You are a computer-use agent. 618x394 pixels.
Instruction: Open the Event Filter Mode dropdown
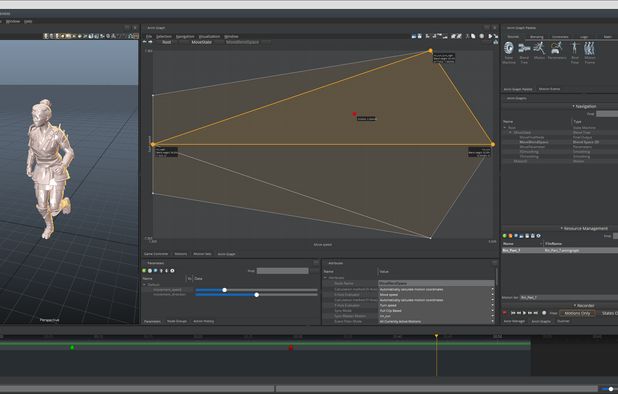pos(436,322)
